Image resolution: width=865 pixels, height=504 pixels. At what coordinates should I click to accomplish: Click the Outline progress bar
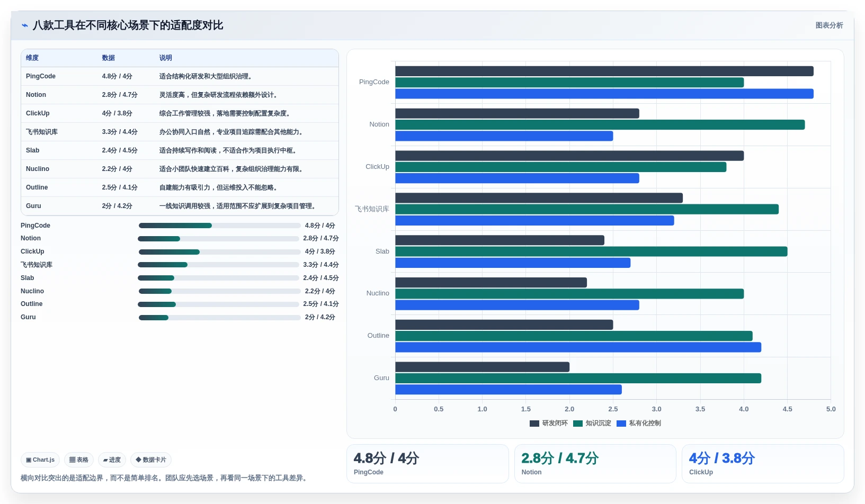click(x=218, y=304)
